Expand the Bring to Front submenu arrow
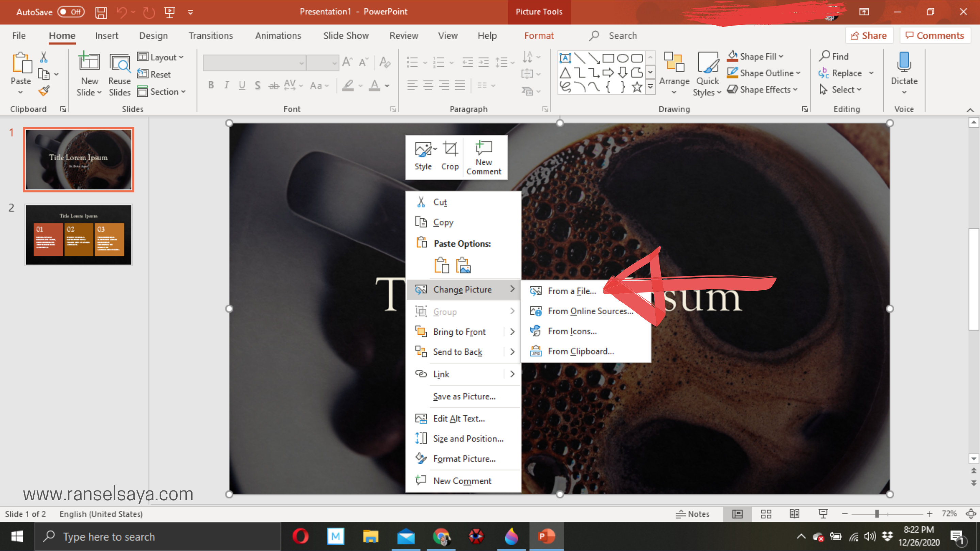Image resolution: width=980 pixels, height=551 pixels. 512,332
